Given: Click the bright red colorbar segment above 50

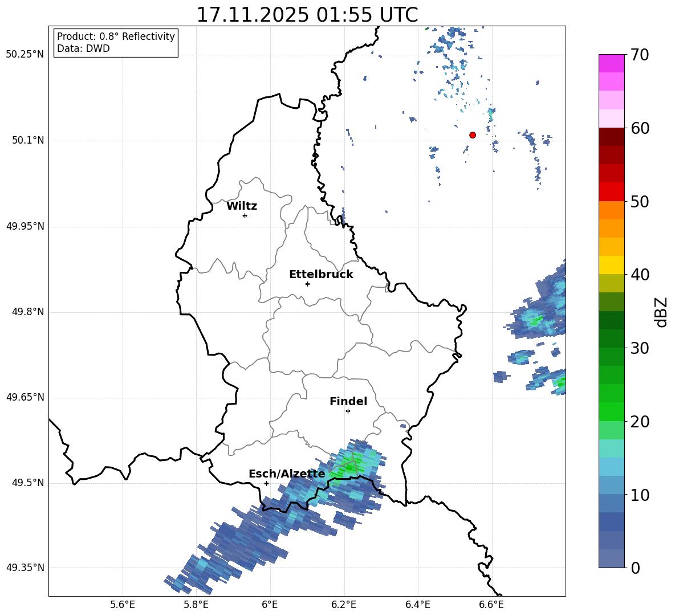Looking at the screenshot, I should tap(612, 192).
